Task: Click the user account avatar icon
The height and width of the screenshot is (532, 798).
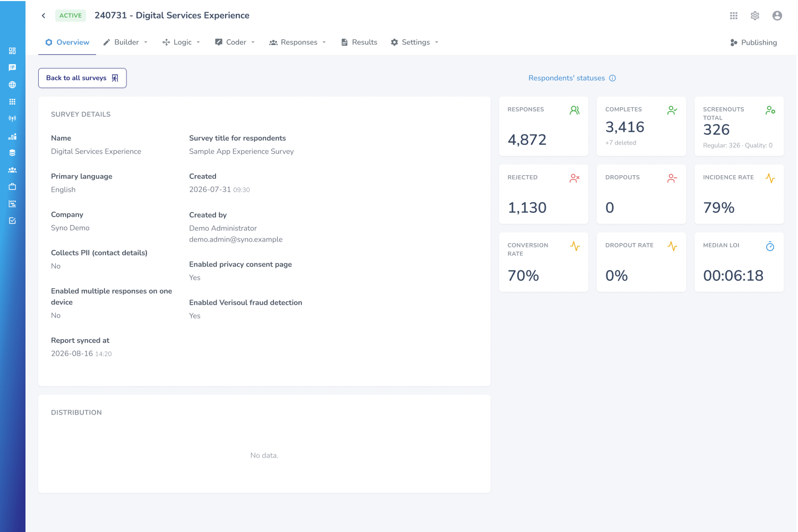Action: pyautogui.click(x=777, y=16)
